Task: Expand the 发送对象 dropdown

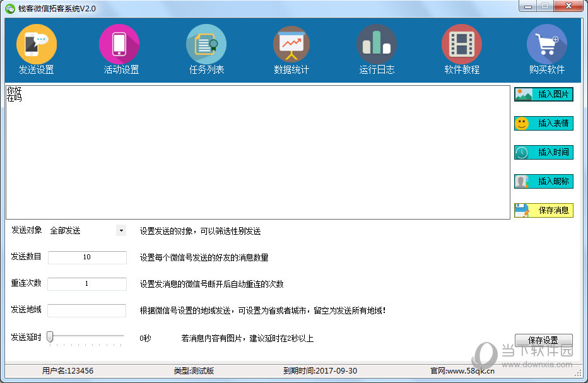Action: (x=121, y=231)
